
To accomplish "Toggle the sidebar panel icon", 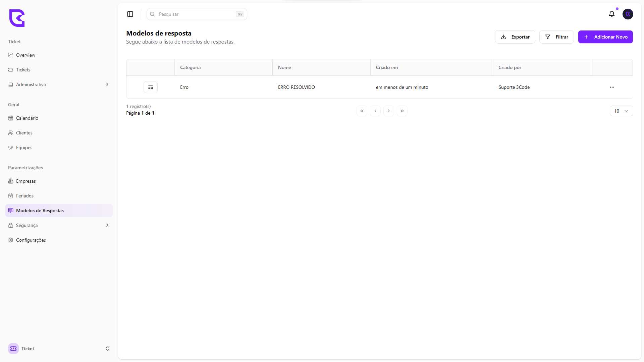I will point(130,14).
